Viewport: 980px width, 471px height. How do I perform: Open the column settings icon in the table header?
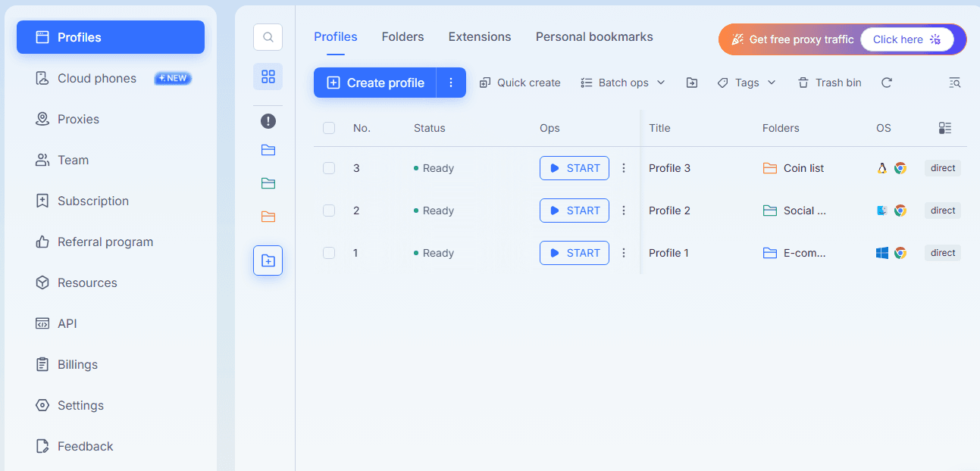coord(944,128)
